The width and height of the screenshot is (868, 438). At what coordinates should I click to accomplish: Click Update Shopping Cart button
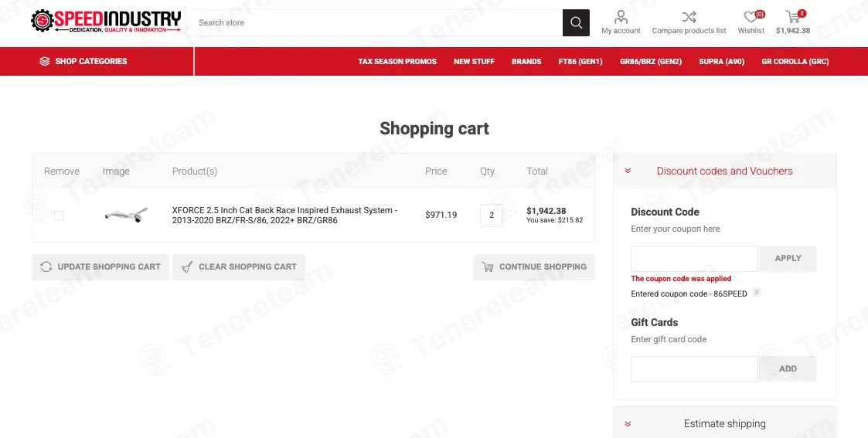tap(100, 267)
